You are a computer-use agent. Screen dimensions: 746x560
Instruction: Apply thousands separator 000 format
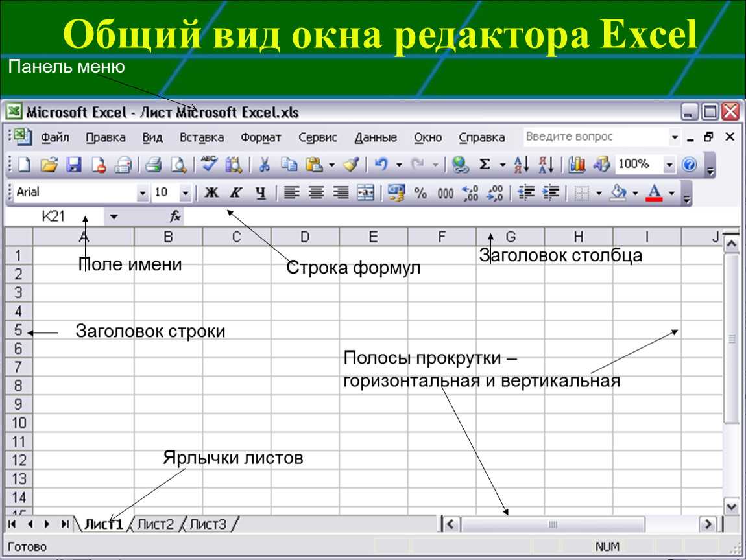pos(445,194)
